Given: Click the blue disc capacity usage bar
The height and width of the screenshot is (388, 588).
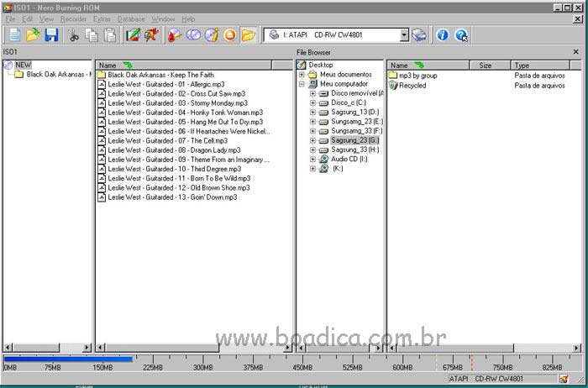Looking at the screenshot, I should [x=68, y=359].
